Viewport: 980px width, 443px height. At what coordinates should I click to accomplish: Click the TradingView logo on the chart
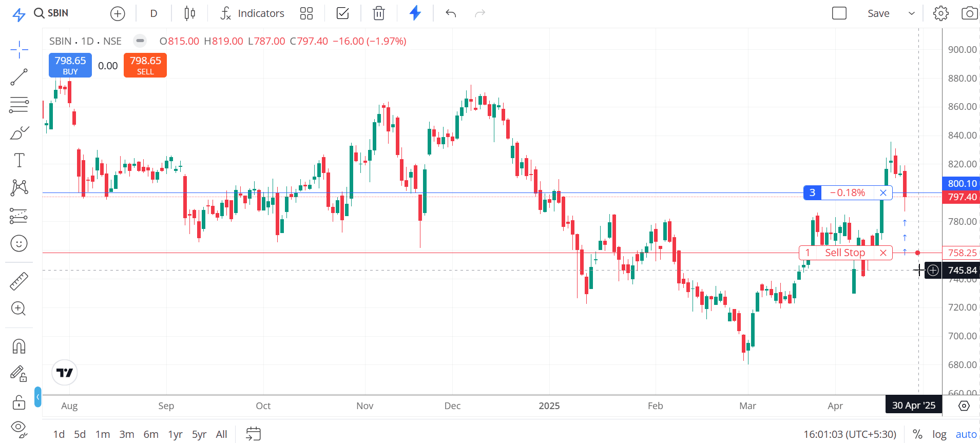(65, 372)
